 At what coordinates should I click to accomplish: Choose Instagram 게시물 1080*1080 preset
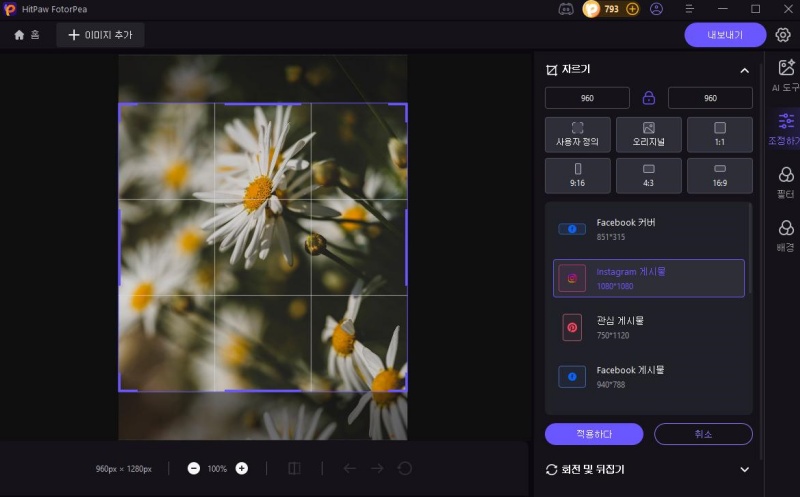(648, 278)
